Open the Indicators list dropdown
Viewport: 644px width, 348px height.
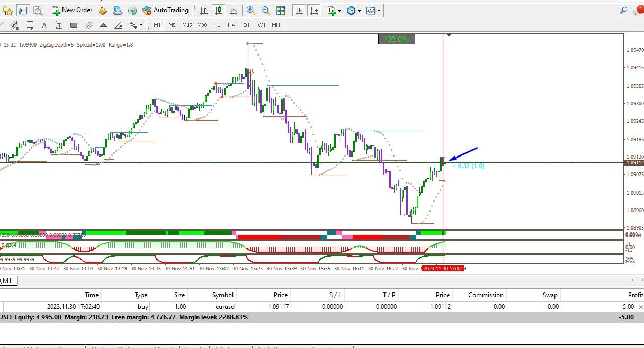[x=335, y=10]
